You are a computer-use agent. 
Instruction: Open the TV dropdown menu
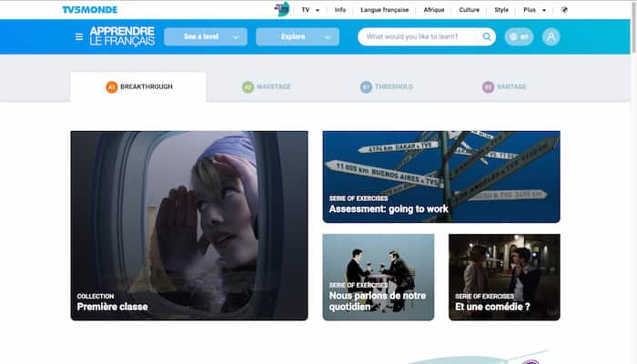tap(310, 10)
